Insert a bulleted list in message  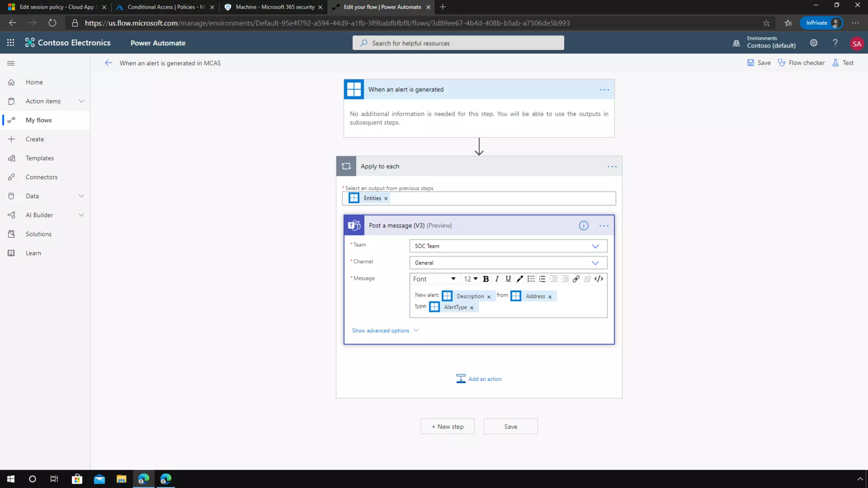click(x=531, y=279)
